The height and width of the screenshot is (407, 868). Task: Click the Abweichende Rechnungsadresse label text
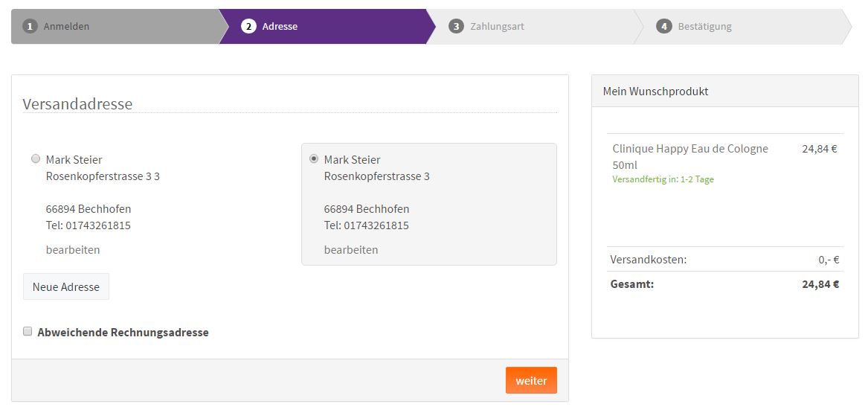[123, 333]
